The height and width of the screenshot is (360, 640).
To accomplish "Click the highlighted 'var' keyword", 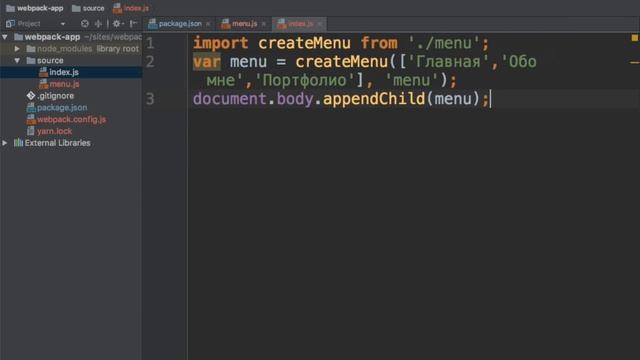I will [x=207, y=62].
